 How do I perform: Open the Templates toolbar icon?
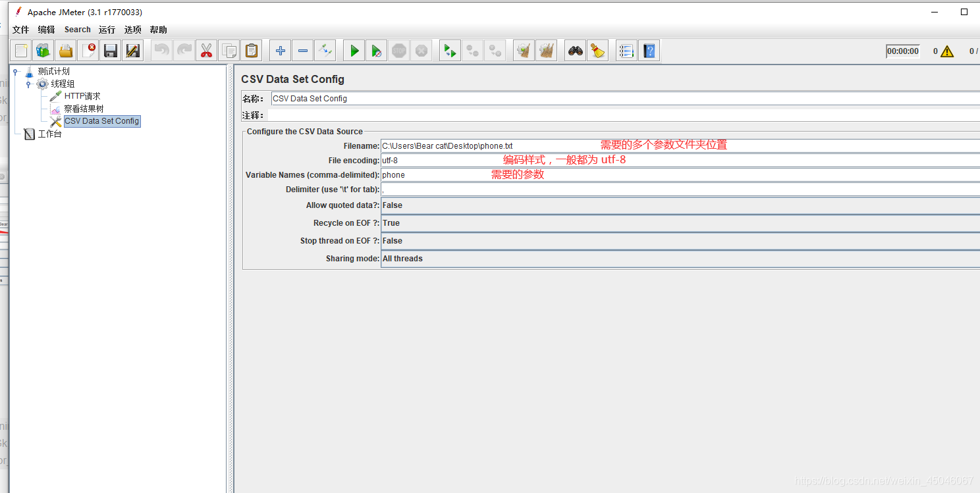(x=43, y=51)
